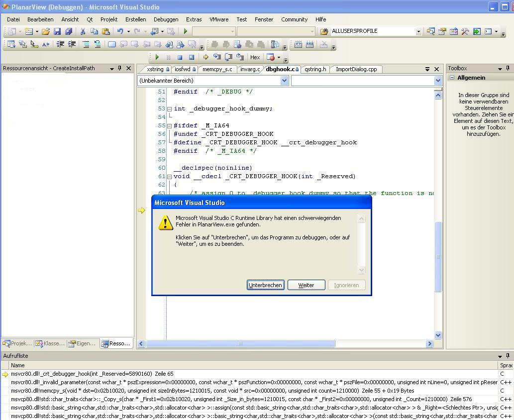The height and width of the screenshot is (420, 514).
Task: Collapse function outline at line 61
Action: 170,177
